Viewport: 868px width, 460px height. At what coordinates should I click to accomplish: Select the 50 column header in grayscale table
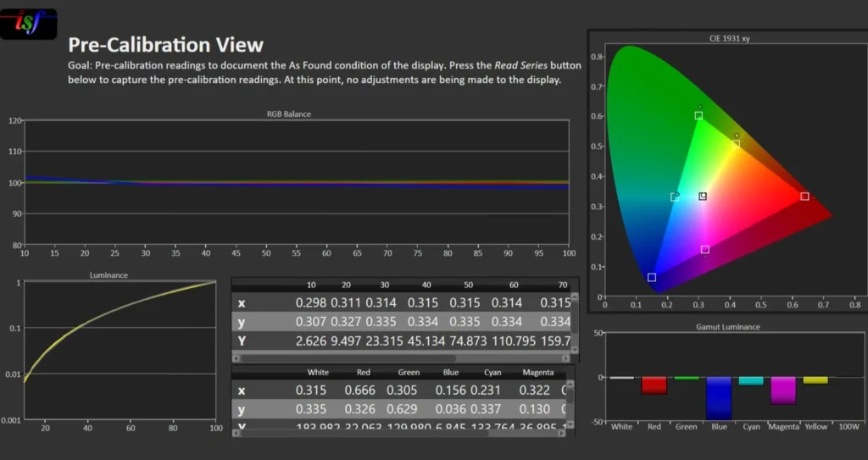point(466,285)
